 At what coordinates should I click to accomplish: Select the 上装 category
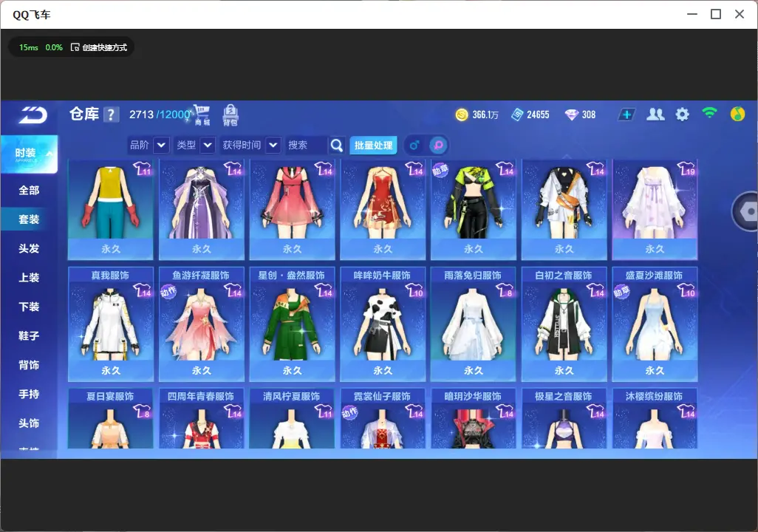(29, 278)
